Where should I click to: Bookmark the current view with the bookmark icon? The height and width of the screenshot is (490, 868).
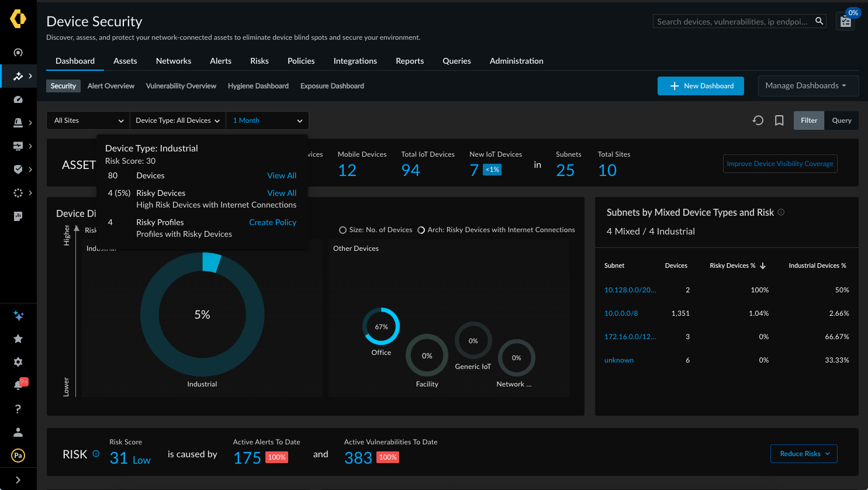point(779,120)
